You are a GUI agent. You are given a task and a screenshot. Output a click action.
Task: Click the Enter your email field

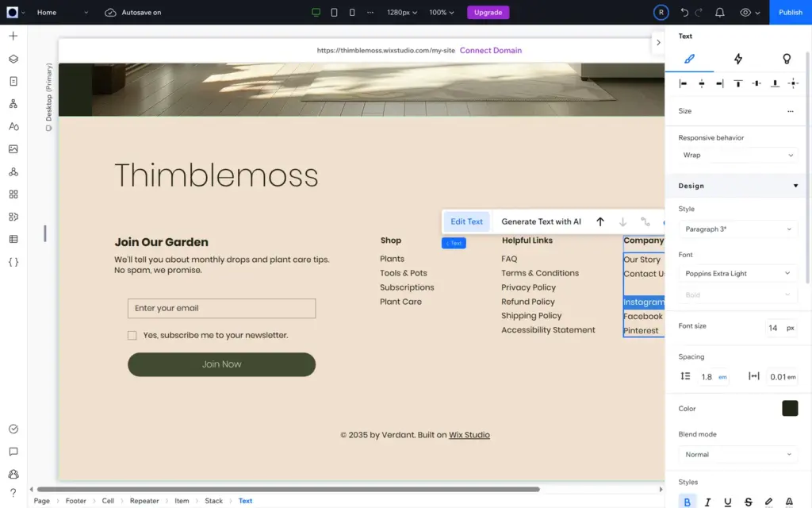(222, 309)
